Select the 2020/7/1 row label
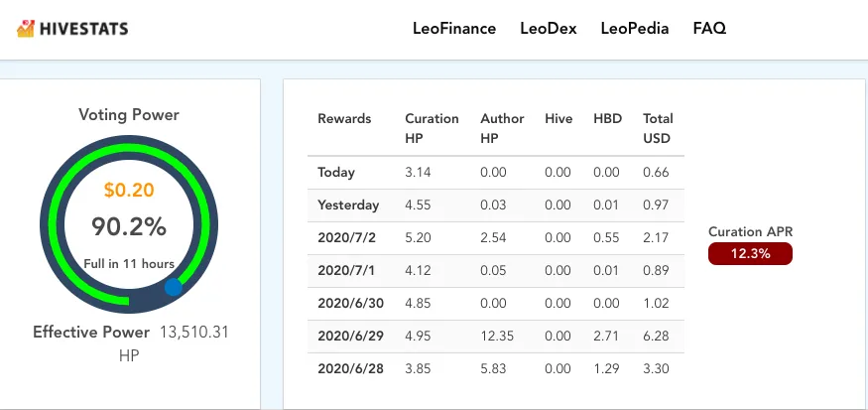 point(346,270)
